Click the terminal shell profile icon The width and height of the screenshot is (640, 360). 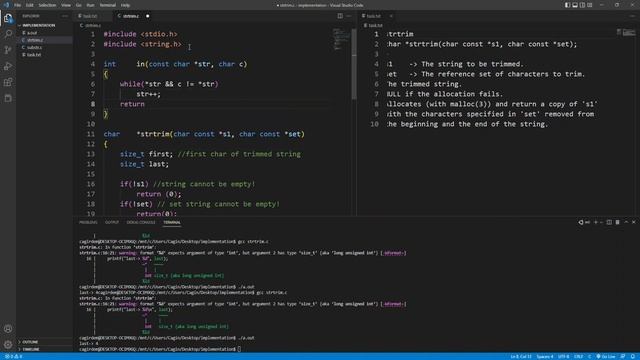[581, 222]
